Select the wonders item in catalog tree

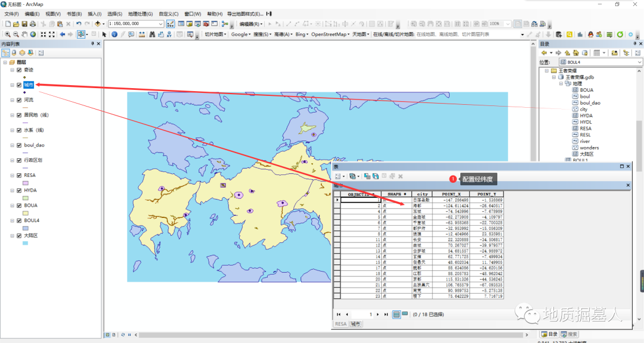pyautogui.click(x=589, y=148)
